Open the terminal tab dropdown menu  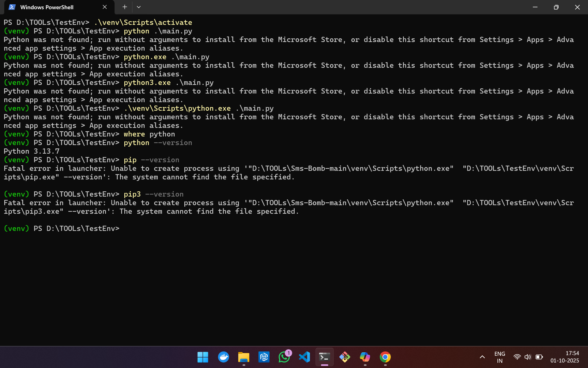pos(139,7)
